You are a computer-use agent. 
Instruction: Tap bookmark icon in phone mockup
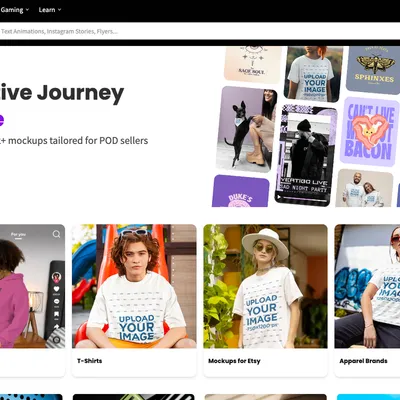[x=56, y=314]
